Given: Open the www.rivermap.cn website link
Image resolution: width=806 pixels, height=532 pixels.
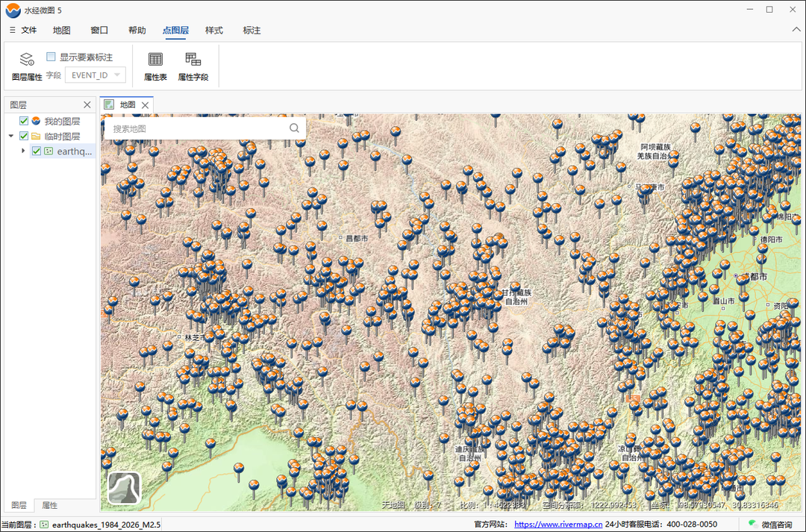Looking at the screenshot, I should click(x=558, y=525).
